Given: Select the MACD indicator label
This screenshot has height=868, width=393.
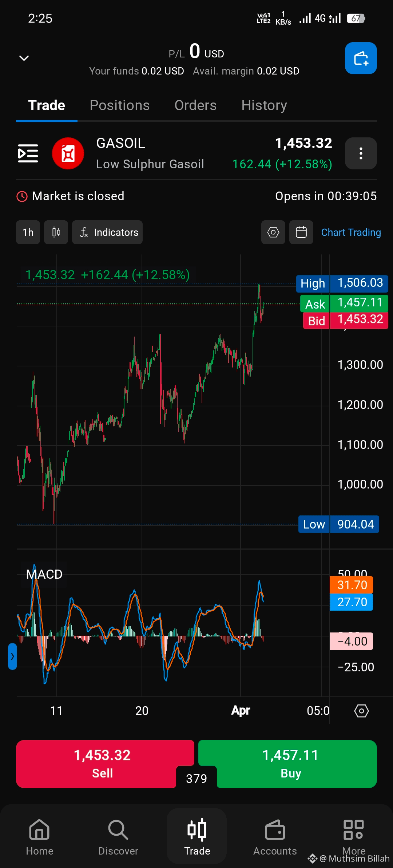Looking at the screenshot, I should coord(44,574).
